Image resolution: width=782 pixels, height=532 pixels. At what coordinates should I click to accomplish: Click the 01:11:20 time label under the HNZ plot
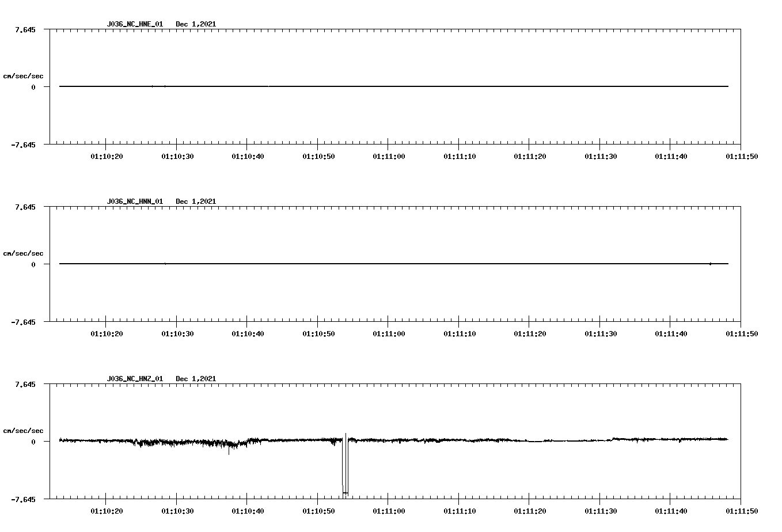(x=529, y=511)
